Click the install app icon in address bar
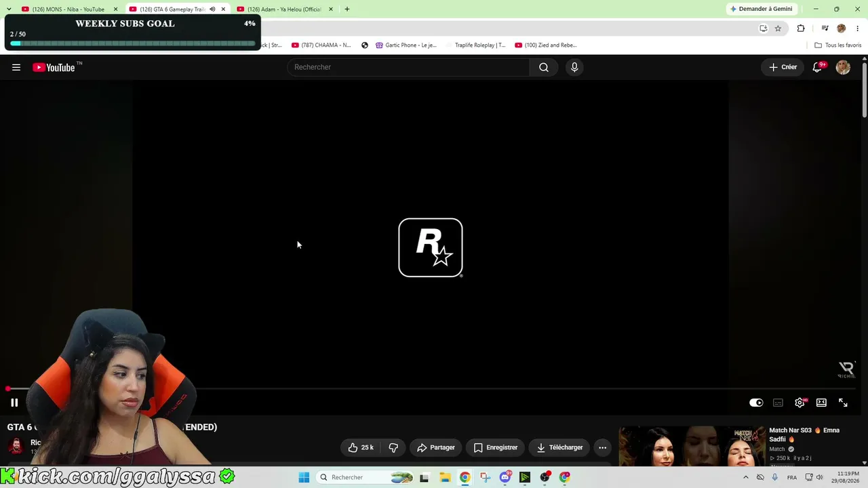This screenshot has width=868, height=488. 763,28
